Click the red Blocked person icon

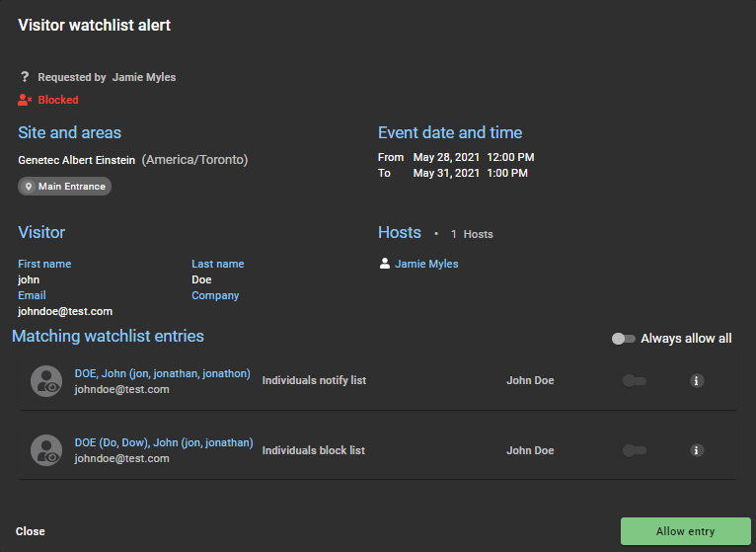tap(26, 100)
